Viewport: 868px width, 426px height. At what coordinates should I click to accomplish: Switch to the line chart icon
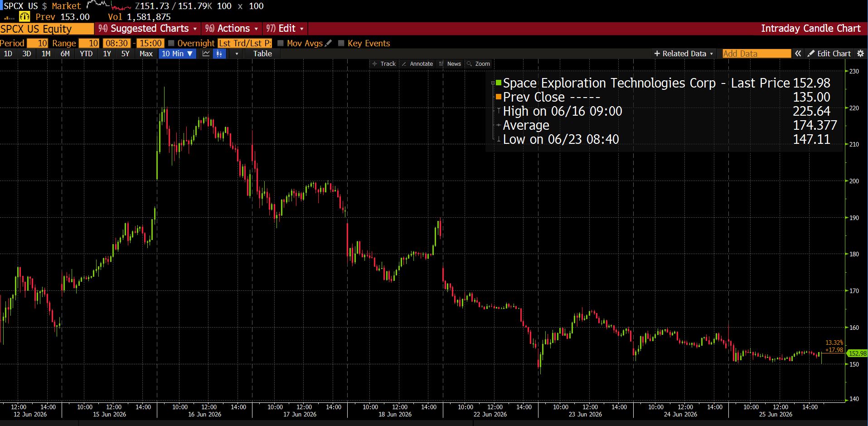tap(206, 54)
